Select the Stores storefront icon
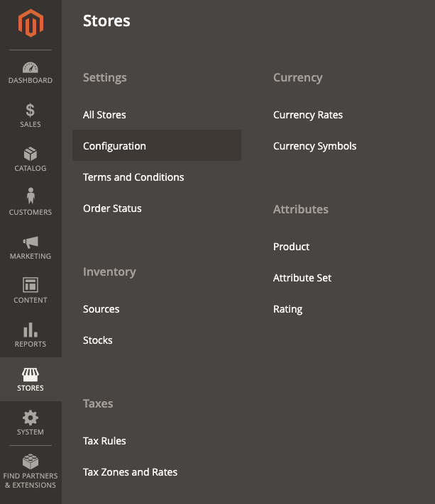Image resolution: width=435 pixels, height=504 pixels. point(31,374)
